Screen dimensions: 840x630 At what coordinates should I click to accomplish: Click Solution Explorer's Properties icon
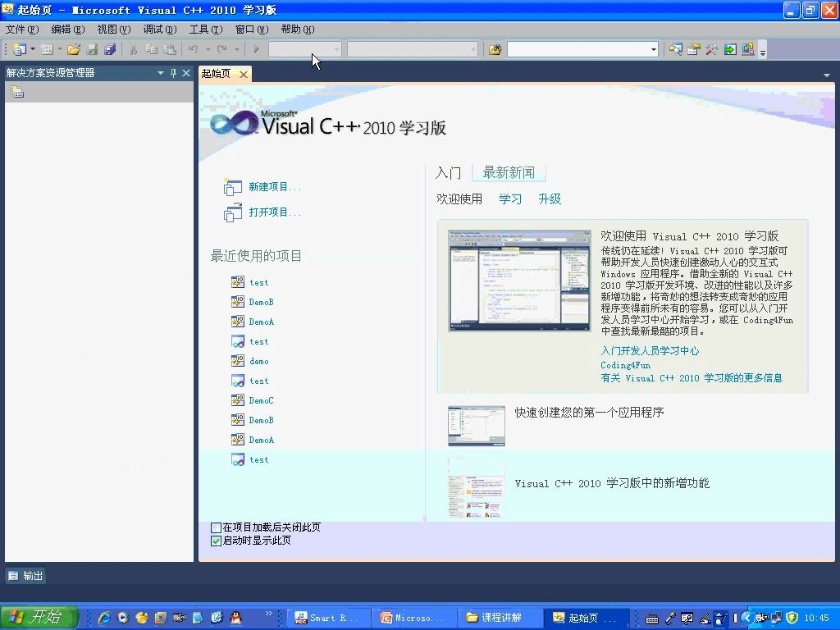17,92
